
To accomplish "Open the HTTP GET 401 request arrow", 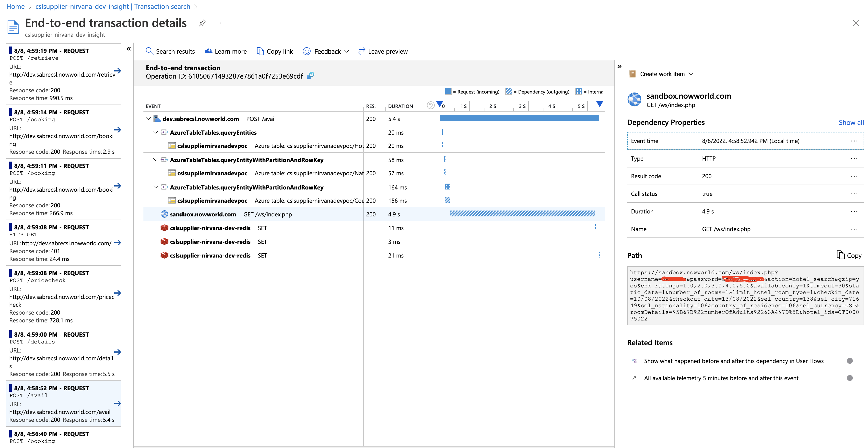I will coord(117,243).
